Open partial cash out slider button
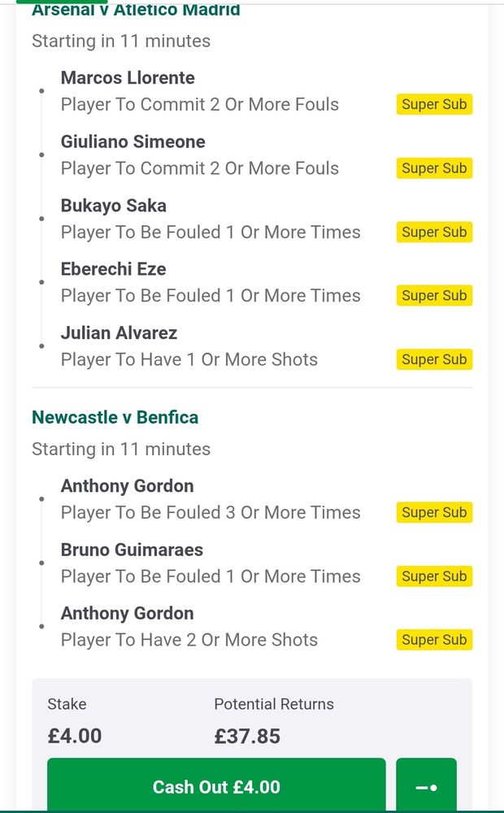Image resolution: width=504 pixels, height=813 pixels. (426, 786)
